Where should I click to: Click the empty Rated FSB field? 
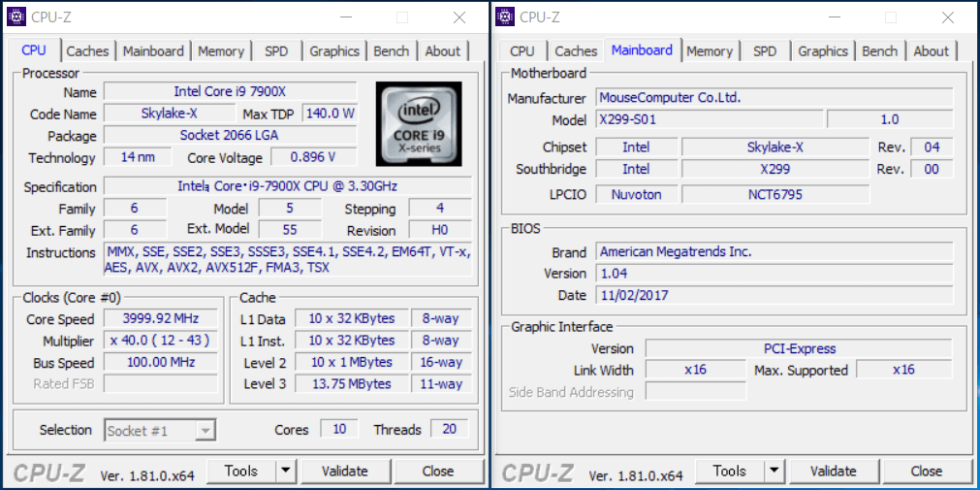(161, 383)
